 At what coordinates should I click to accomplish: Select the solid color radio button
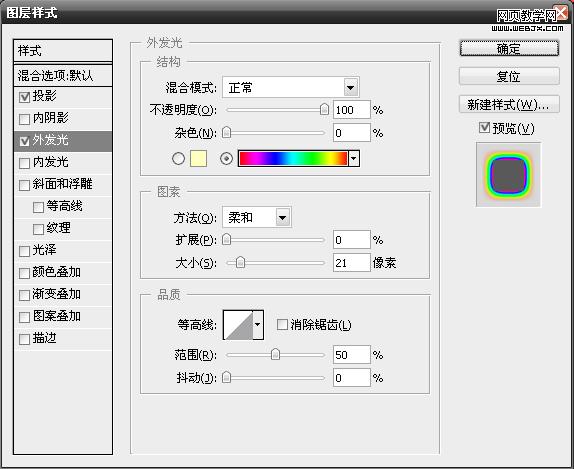(x=178, y=159)
